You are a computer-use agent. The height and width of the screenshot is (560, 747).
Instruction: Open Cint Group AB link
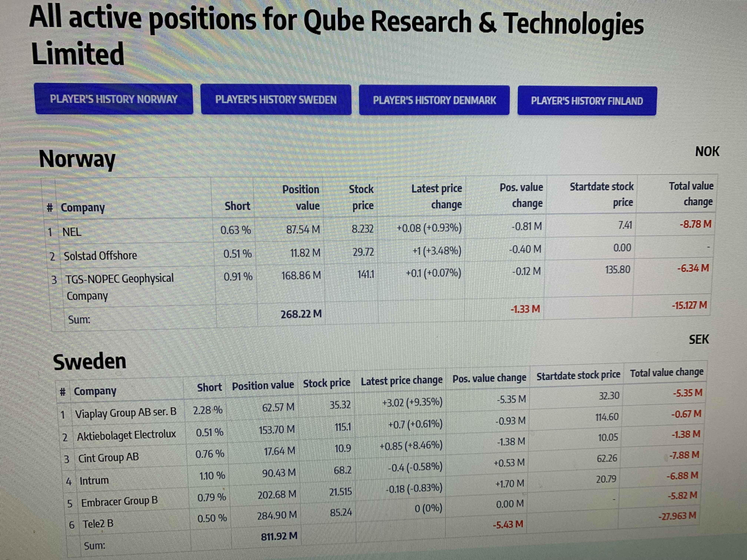(x=108, y=458)
